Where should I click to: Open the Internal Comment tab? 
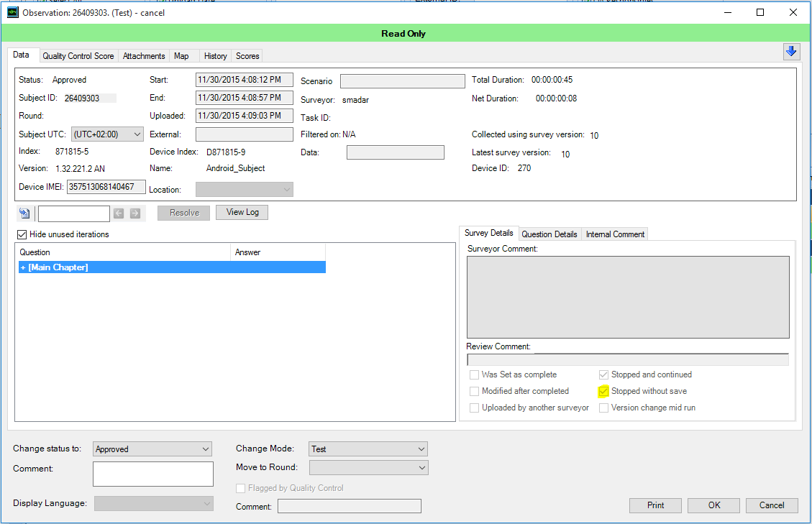[x=615, y=234]
